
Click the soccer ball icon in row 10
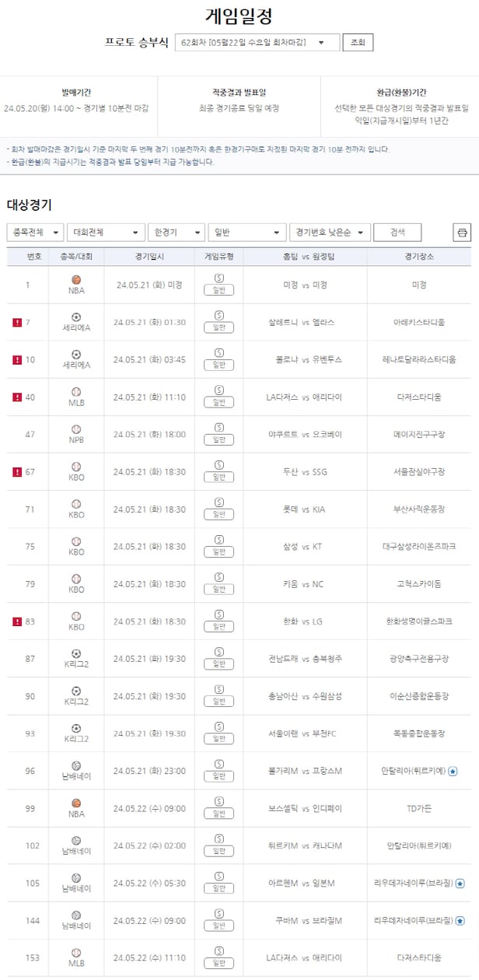pos(76,354)
